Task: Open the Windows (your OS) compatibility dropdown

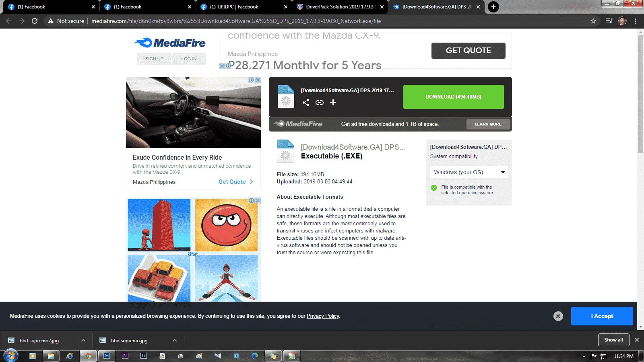Action: (469, 172)
